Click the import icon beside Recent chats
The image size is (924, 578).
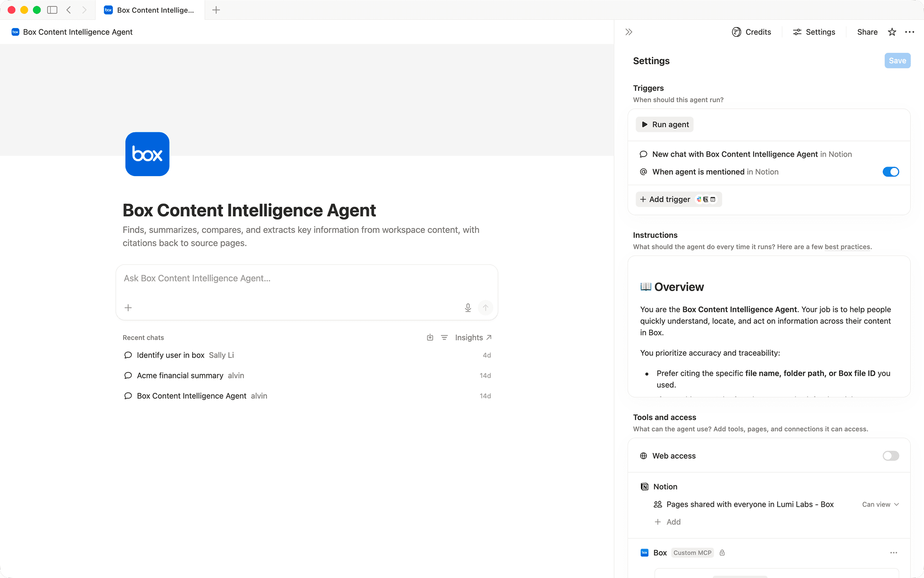[430, 338]
